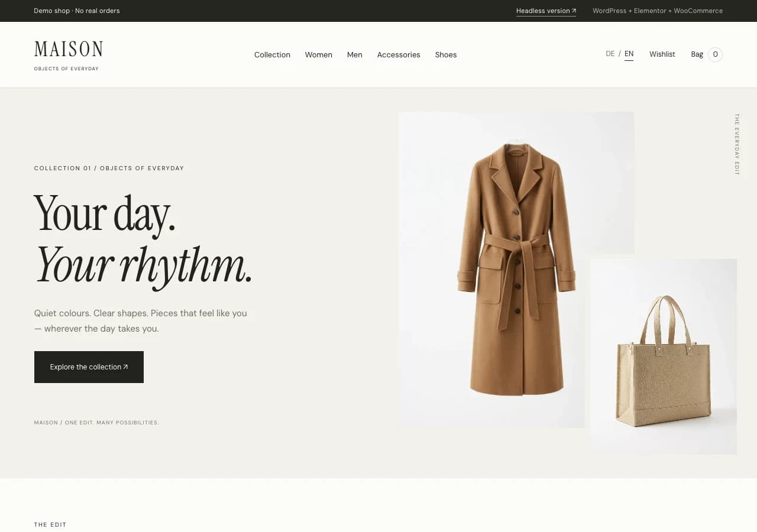The image size is (757, 532).
Task: Open the Headless version link
Action: (546, 11)
